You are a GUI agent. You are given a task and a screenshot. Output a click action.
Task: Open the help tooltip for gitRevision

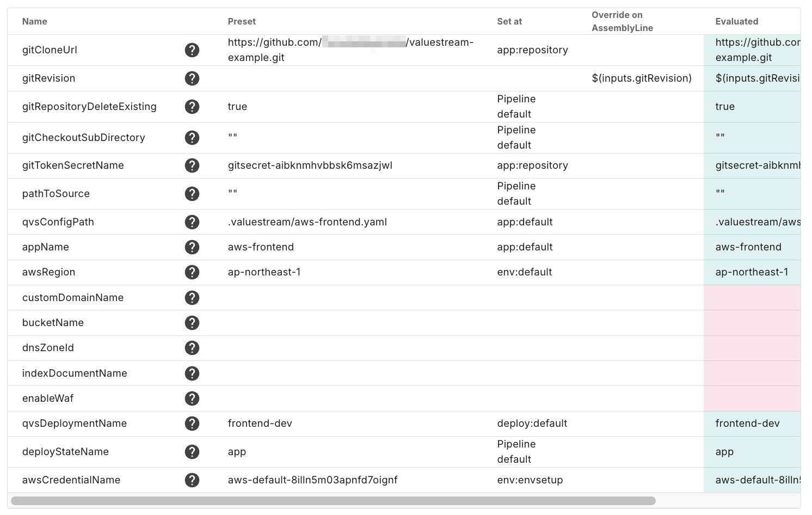point(192,78)
